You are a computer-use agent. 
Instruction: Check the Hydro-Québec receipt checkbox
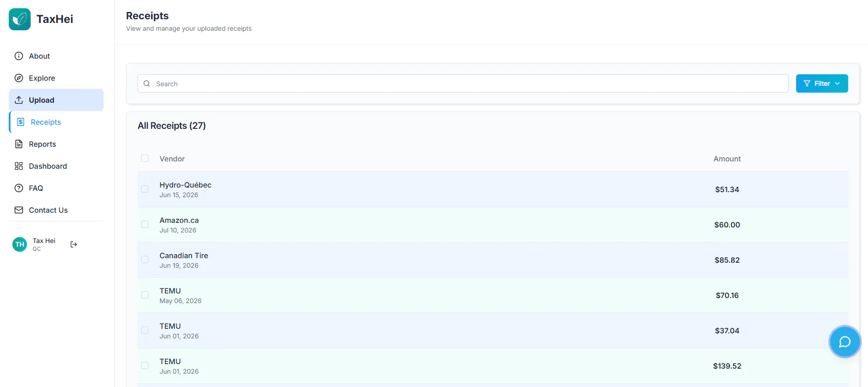click(x=145, y=189)
